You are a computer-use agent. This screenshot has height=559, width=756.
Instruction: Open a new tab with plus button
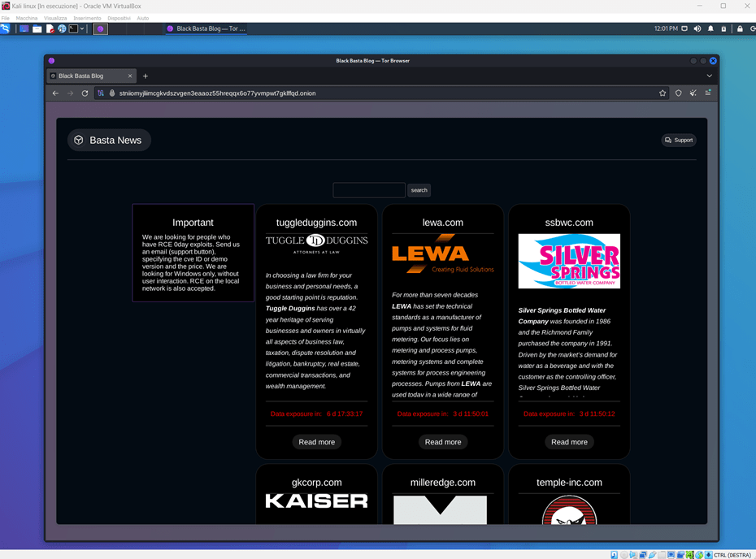pos(146,76)
